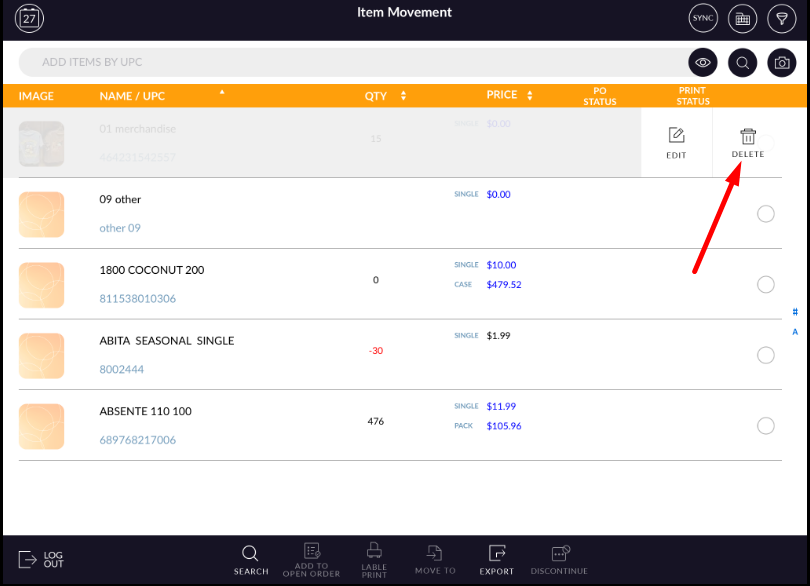Focus the Add Items by UPC field

point(350,63)
